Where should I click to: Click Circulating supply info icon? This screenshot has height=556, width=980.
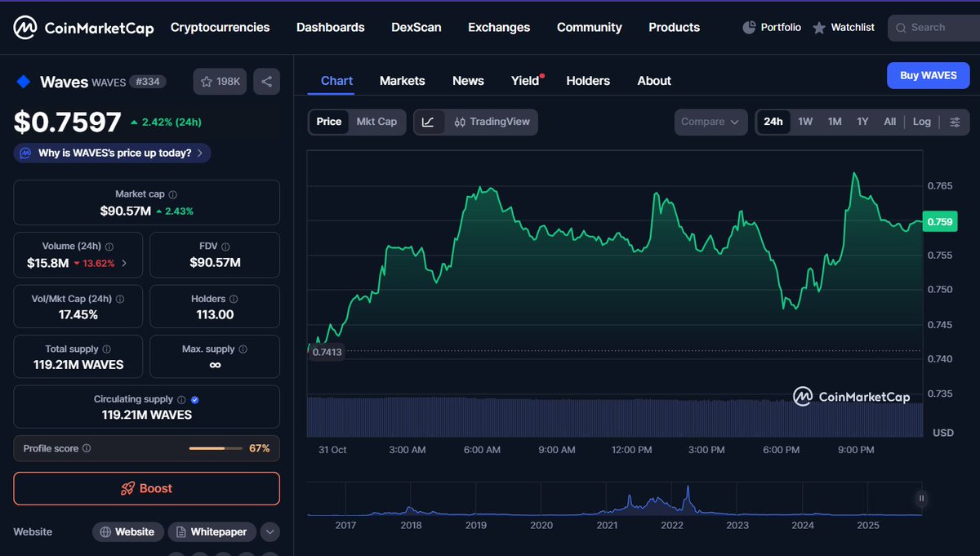coord(181,399)
